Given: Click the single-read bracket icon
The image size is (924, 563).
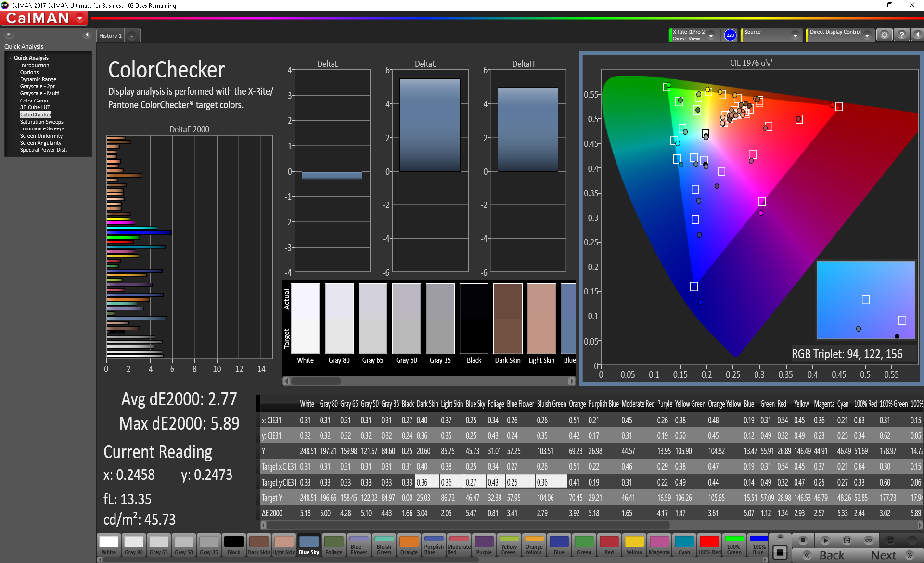Looking at the screenshot, I should [847, 540].
